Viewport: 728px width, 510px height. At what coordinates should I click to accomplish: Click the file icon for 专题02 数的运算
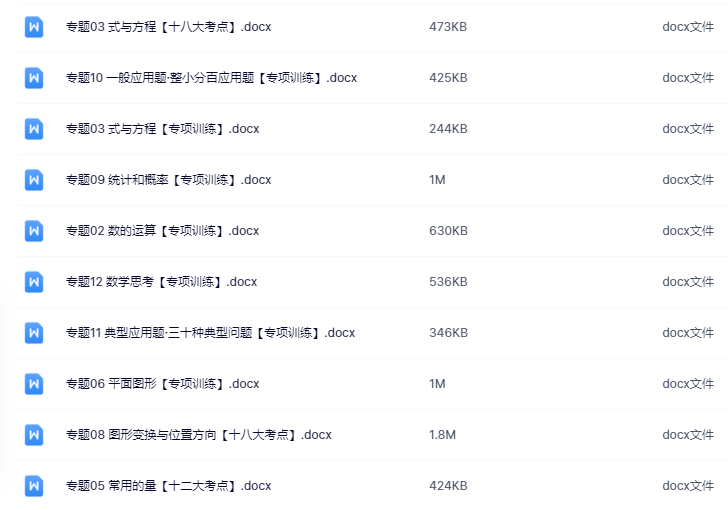[x=34, y=231]
